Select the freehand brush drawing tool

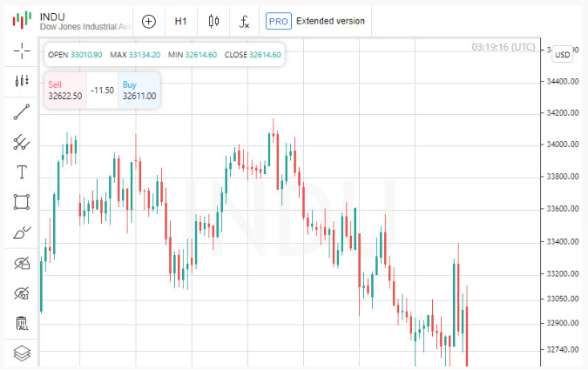[x=22, y=232]
